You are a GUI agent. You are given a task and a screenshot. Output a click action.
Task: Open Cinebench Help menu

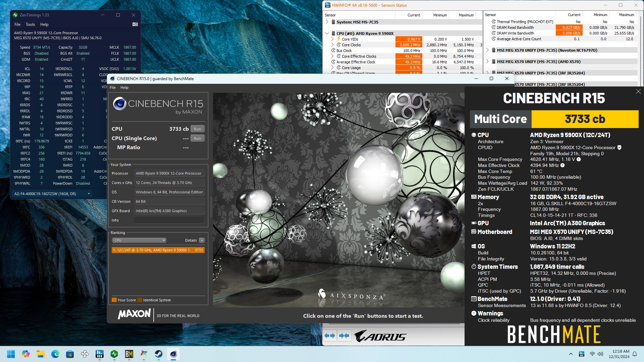click(124, 87)
